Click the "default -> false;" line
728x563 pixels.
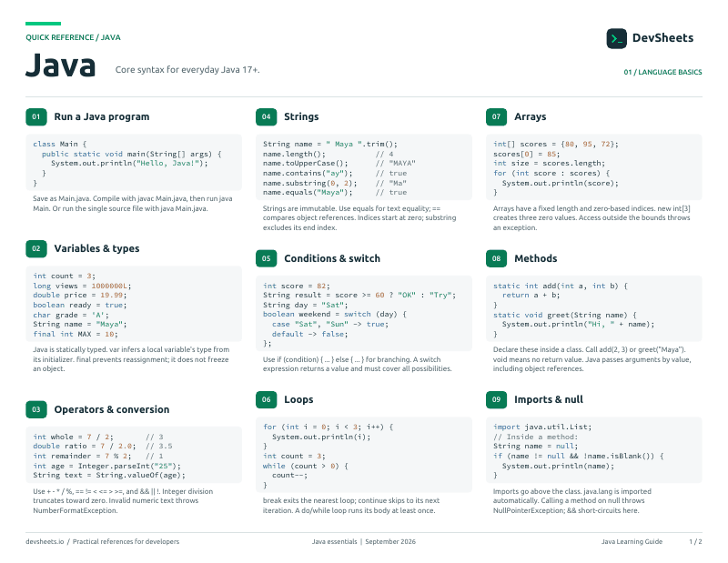click(x=309, y=334)
